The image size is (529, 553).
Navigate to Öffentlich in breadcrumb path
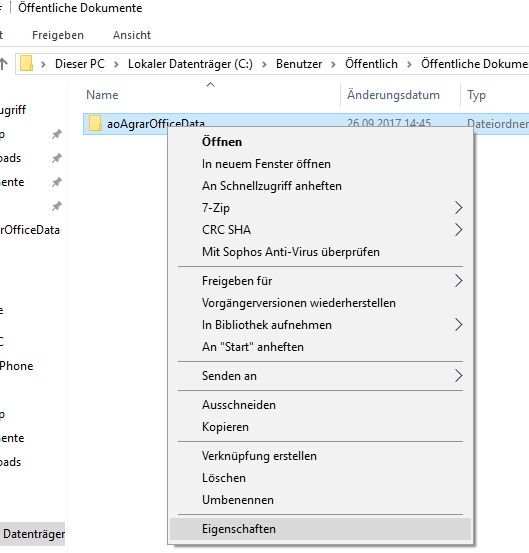click(x=371, y=64)
